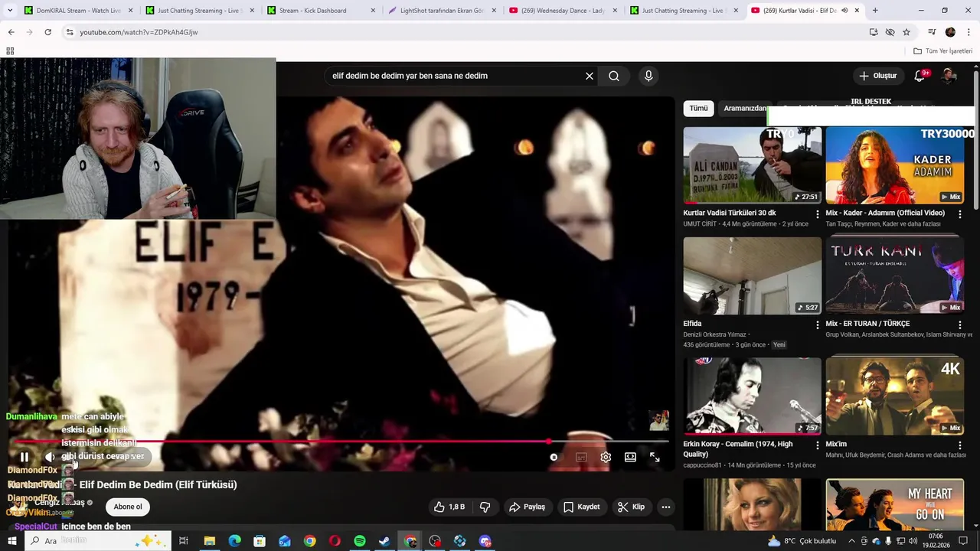Screen dimensions: 980x551
Task: Open Opera browser from taskbar
Action: (x=335, y=541)
